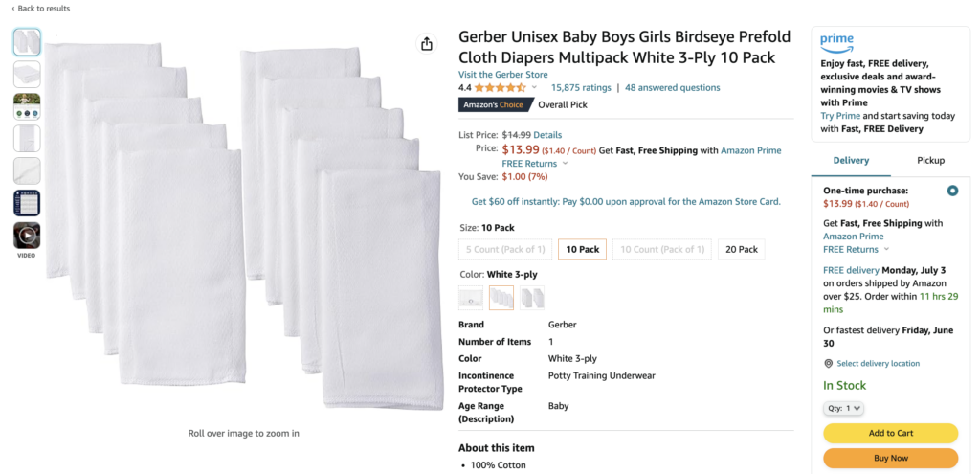
Task: Click the Add to Cart button
Action: [x=890, y=433]
